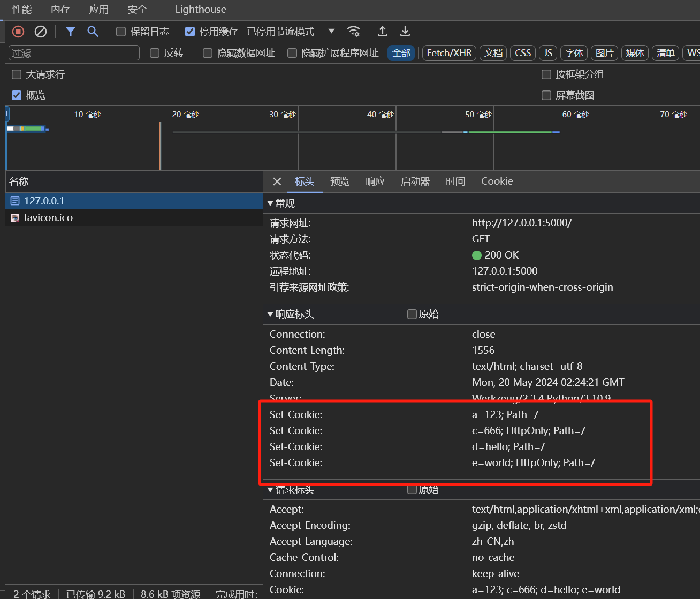Select the favicon.ico request row
700x599 pixels.
[48, 218]
